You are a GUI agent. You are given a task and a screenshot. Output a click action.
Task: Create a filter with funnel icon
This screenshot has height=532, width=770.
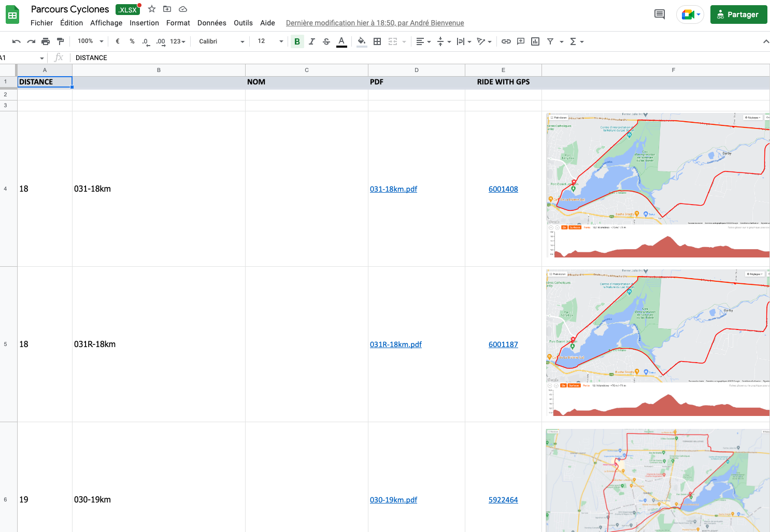[x=550, y=41]
